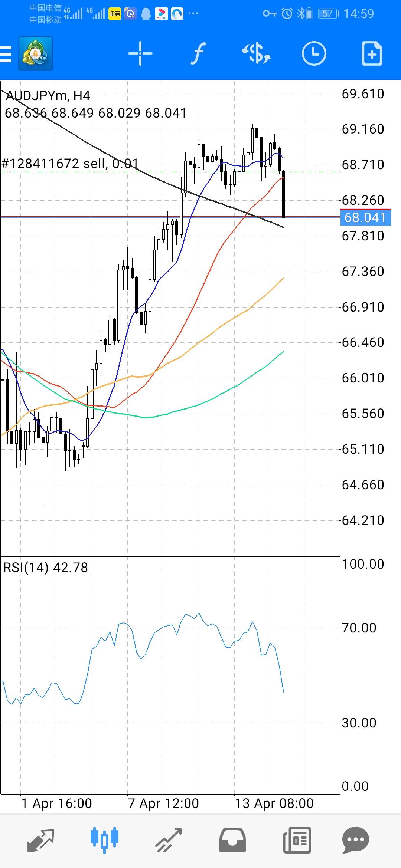Tap the RSI 100.00 scale label
This screenshot has width=401, height=868.
[363, 564]
